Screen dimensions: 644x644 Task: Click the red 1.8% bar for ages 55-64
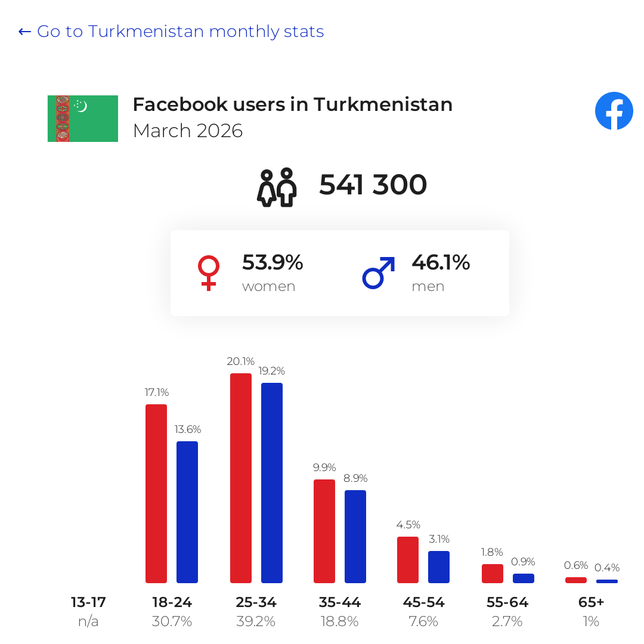pyautogui.click(x=493, y=574)
